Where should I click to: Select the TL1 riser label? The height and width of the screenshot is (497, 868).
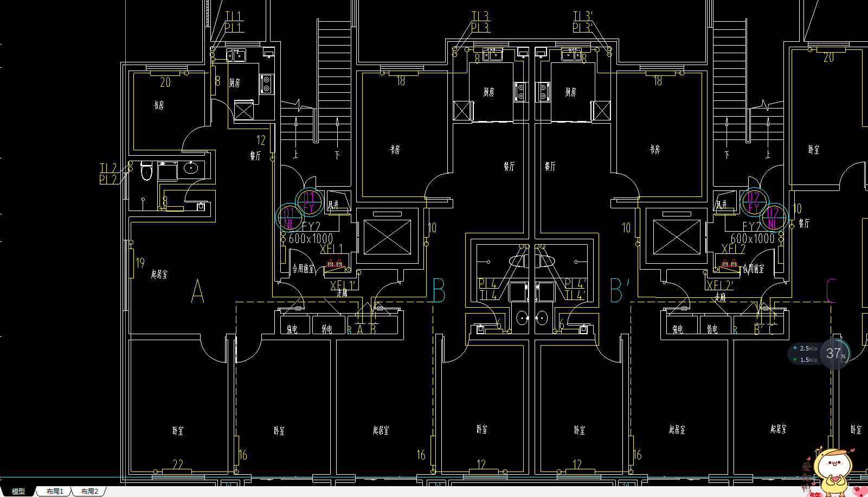234,16
